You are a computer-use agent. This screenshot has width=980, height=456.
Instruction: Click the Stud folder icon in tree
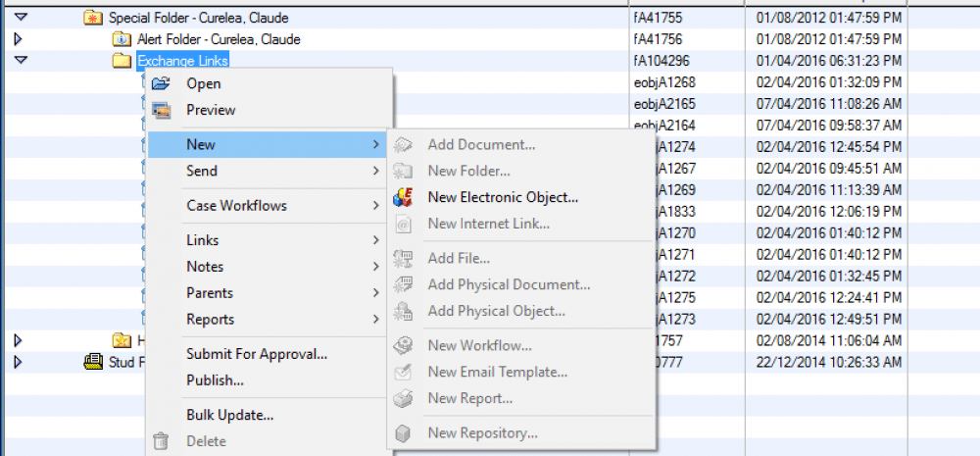pyautogui.click(x=93, y=362)
